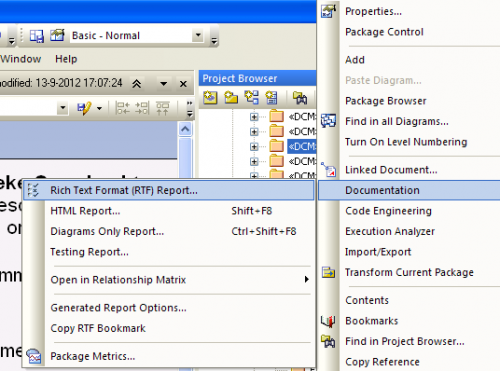
Task: Click the new element icon in Project Browser toolbar
Action: click(x=271, y=98)
